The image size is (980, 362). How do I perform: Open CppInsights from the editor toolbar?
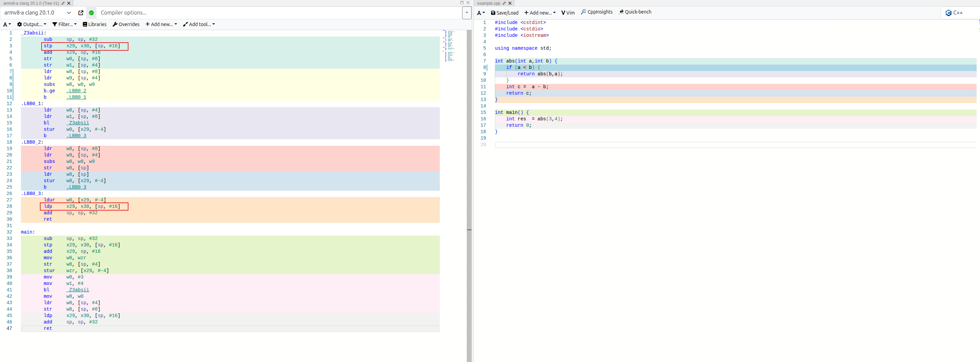pos(597,12)
